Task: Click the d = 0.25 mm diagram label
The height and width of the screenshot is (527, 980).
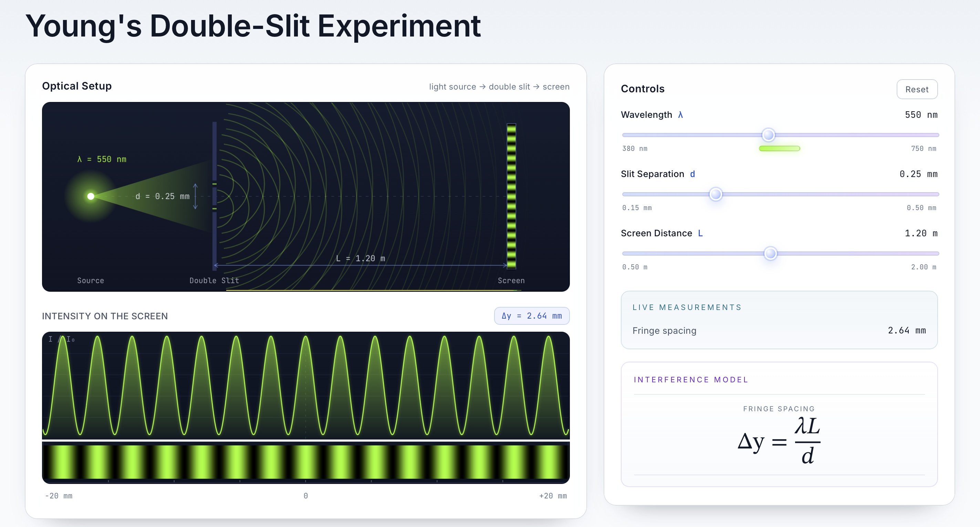Action: (163, 196)
